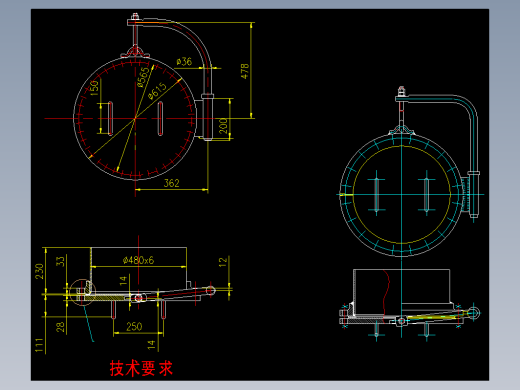Image resolution: width=520 pixels, height=390 pixels.
Task: Click the yellow inner circle in right view
Action: [402, 195]
